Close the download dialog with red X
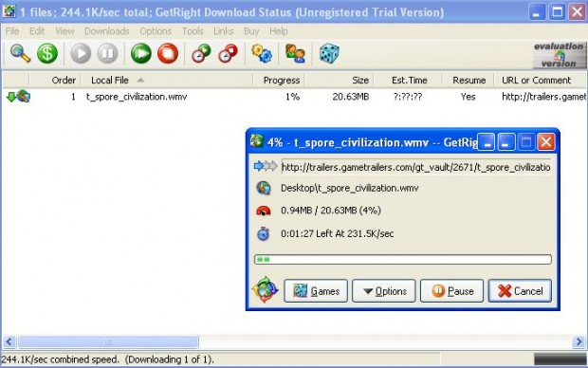588x368 pixels. [x=545, y=142]
